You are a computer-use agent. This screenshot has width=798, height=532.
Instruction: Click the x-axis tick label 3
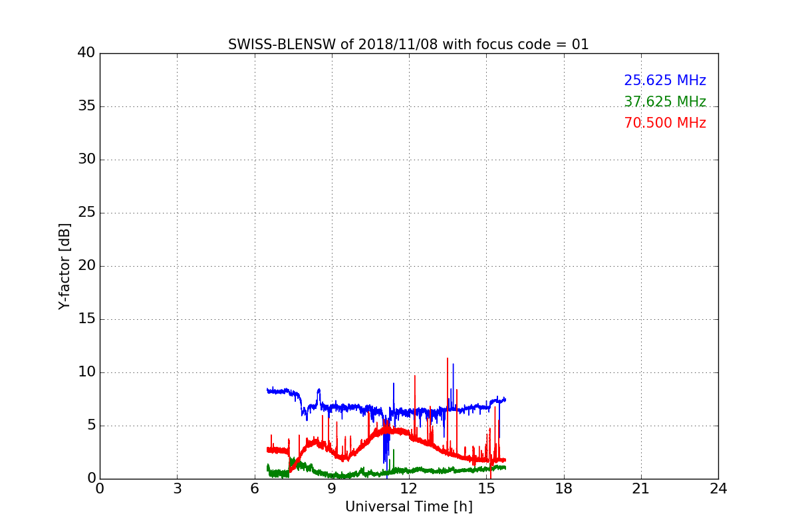coord(177,489)
